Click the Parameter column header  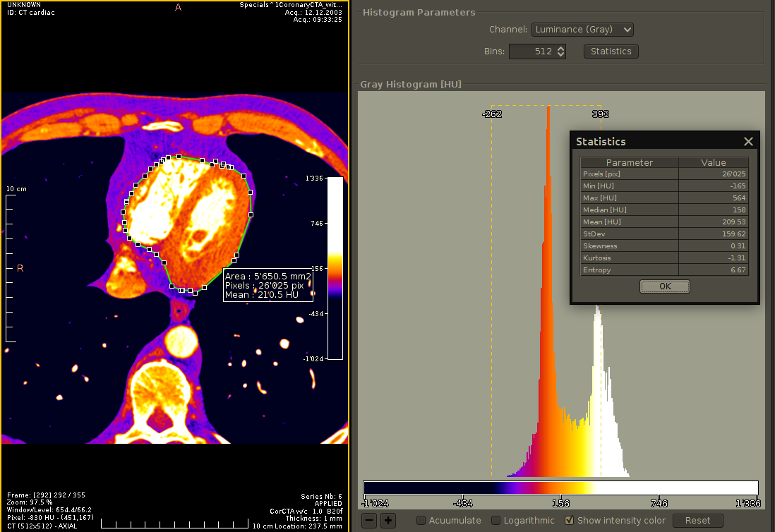[x=629, y=162]
